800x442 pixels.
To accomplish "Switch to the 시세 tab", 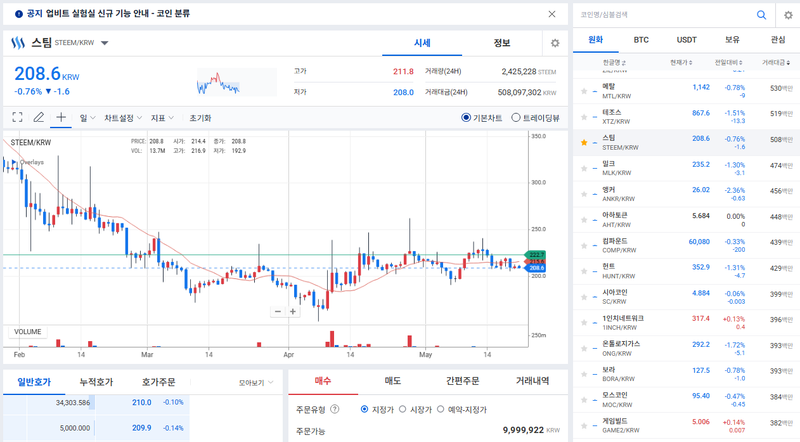I will (422, 43).
